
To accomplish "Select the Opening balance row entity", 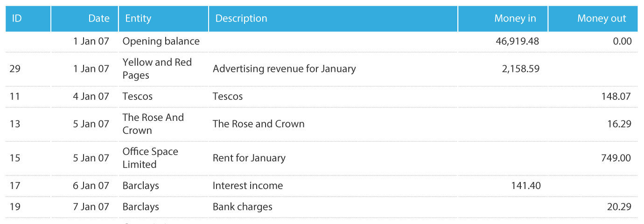I will tap(161, 41).
